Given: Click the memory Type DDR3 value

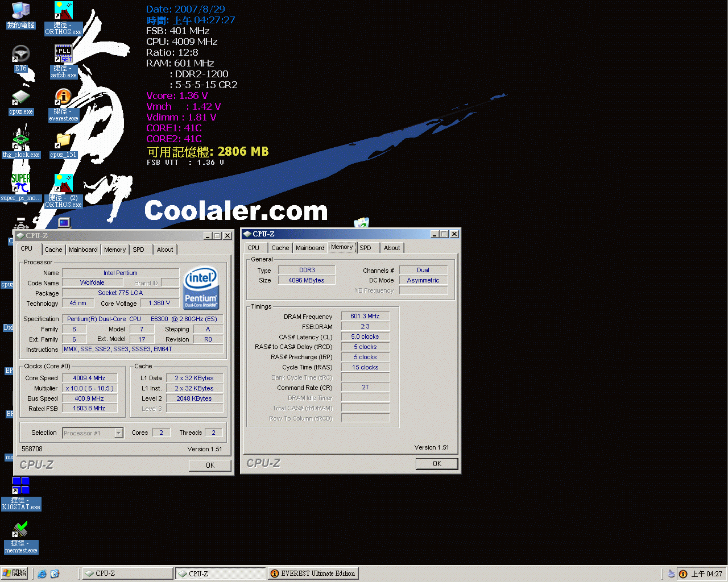Looking at the screenshot, I should click(307, 270).
